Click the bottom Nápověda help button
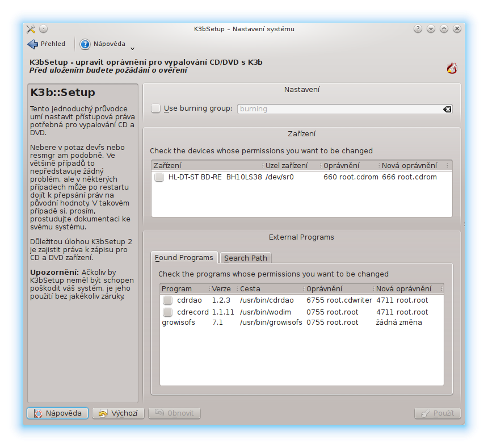Image resolution: width=488 pixels, height=448 pixels. tap(57, 413)
